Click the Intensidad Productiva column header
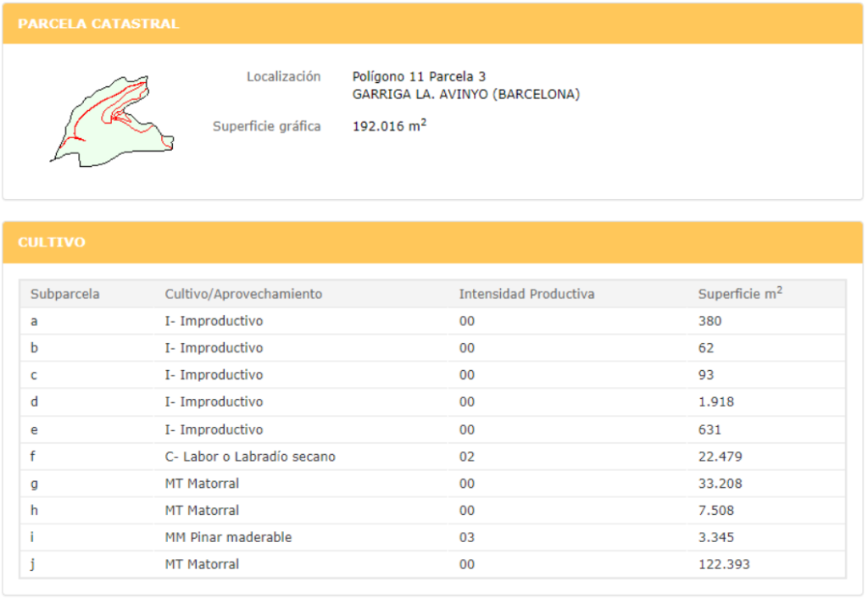The image size is (868, 598). 526,294
